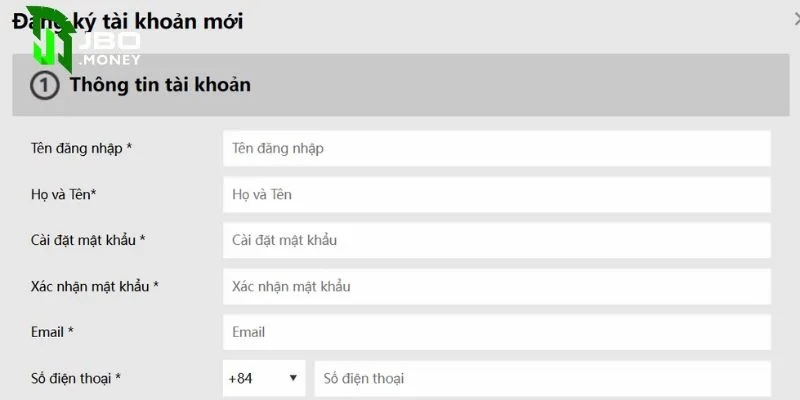Viewport: 800px width, 400px height.
Task: Open the +84 country code dropdown
Action: click(x=263, y=379)
